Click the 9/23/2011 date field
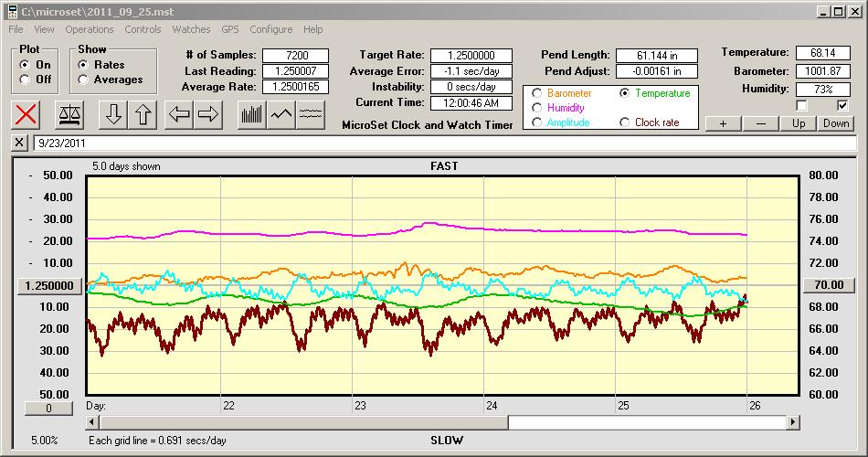The height and width of the screenshot is (457, 868). click(x=445, y=143)
